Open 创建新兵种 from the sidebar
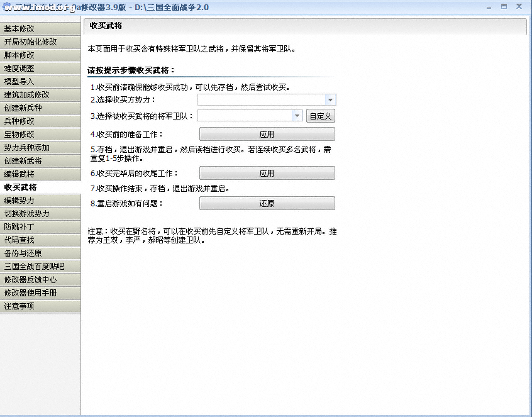 tap(40, 108)
